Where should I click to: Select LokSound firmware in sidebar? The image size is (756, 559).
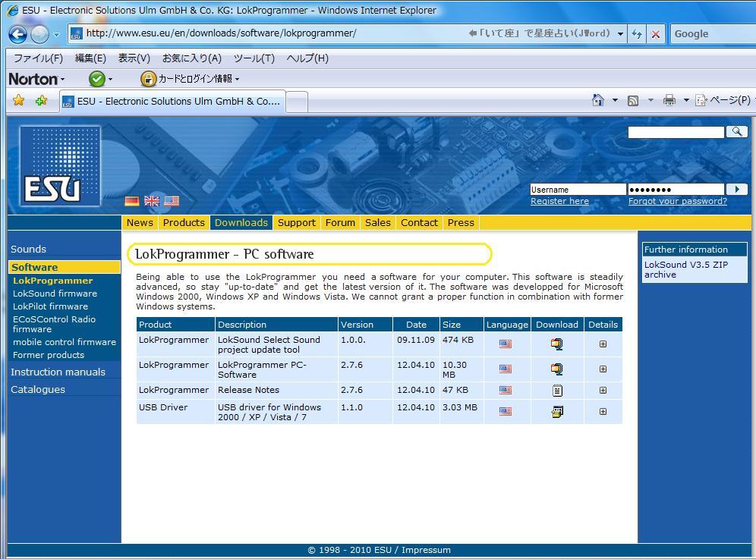point(55,294)
